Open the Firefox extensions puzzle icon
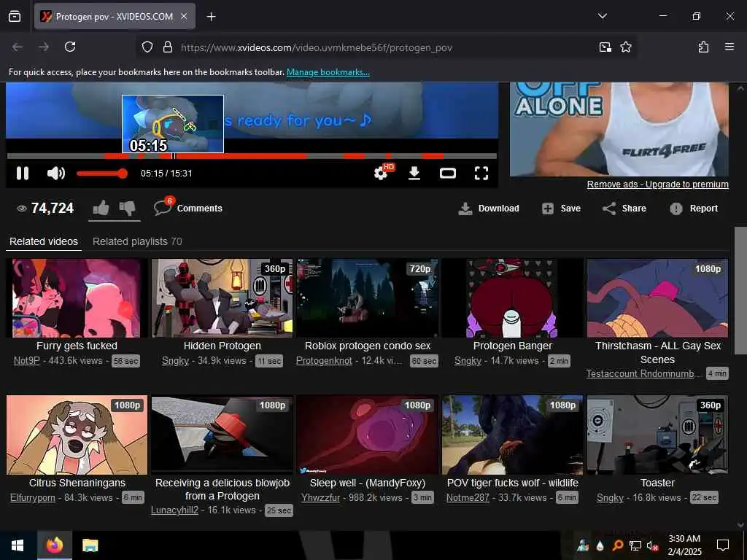The image size is (747, 560). pyautogui.click(x=703, y=47)
